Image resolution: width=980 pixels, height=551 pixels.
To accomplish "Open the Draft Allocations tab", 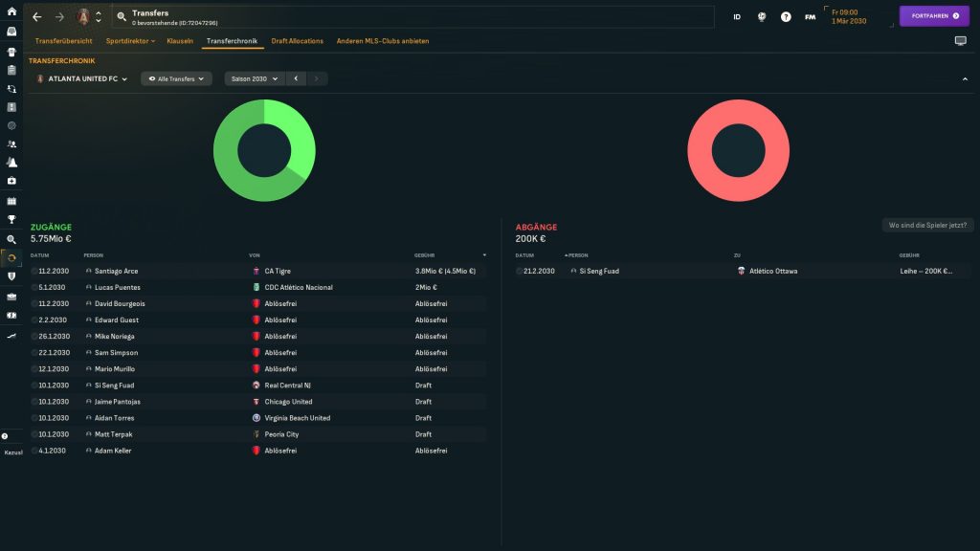I will click(x=297, y=41).
